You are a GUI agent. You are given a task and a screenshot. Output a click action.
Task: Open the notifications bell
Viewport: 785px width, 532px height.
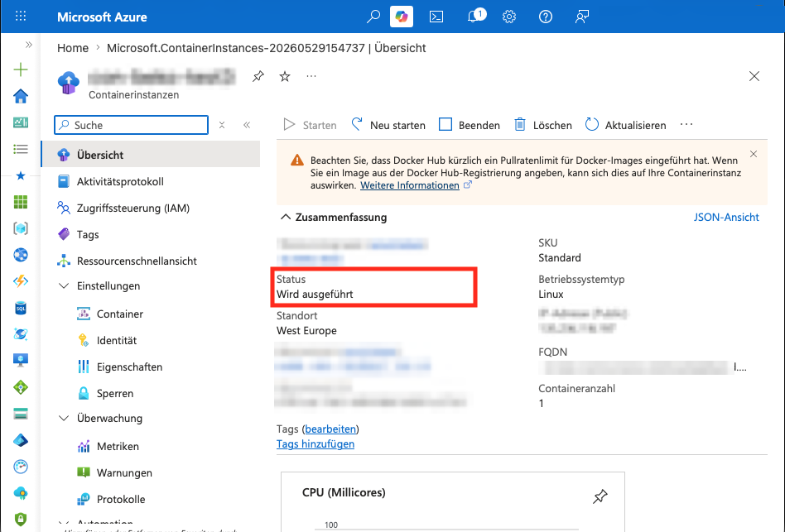473,17
